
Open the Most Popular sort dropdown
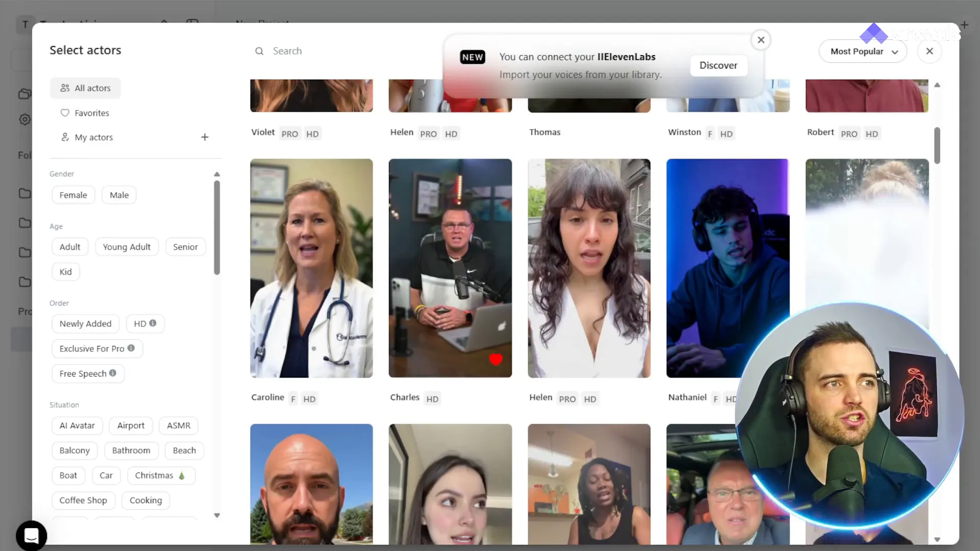863,52
